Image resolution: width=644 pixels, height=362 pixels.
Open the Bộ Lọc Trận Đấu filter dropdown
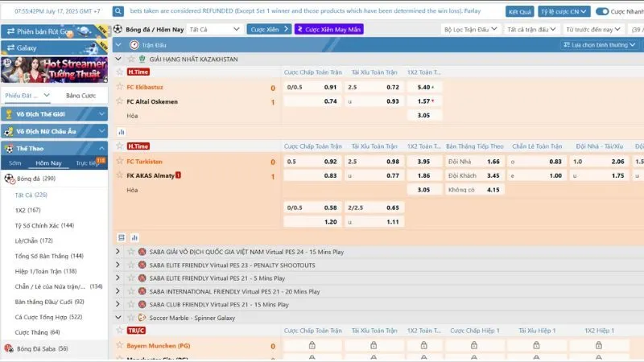pos(470,29)
